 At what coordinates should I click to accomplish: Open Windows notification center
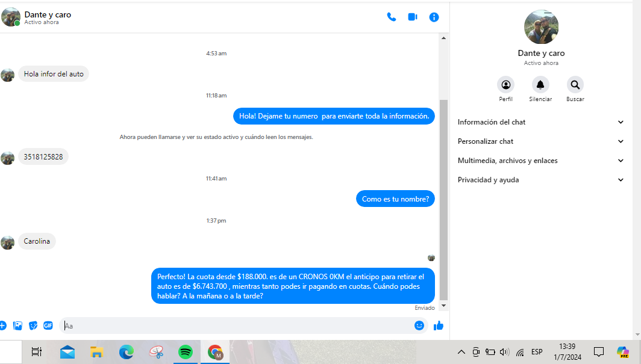pyautogui.click(x=598, y=352)
